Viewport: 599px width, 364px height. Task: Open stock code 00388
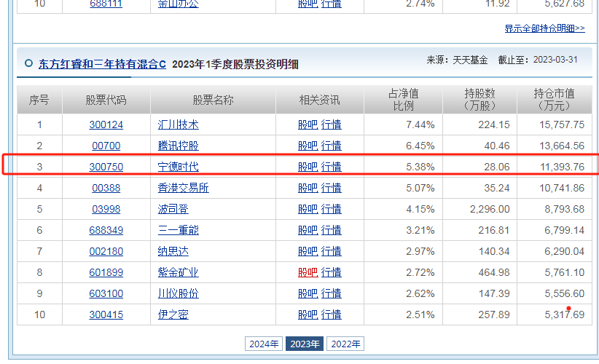pos(106,188)
